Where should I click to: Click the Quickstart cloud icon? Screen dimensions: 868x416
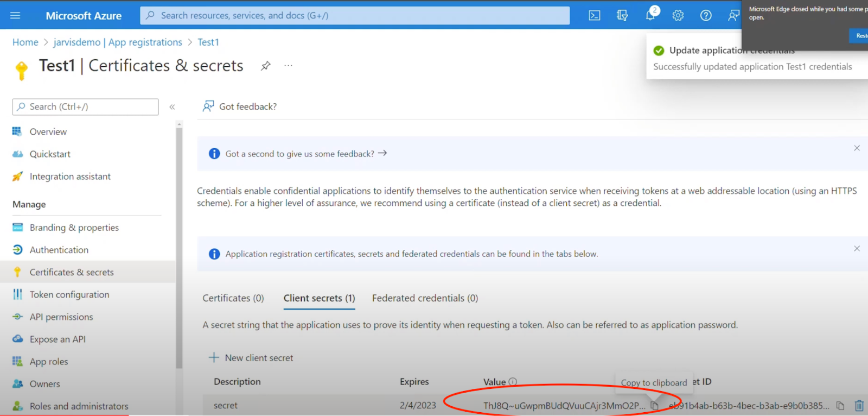pos(17,154)
